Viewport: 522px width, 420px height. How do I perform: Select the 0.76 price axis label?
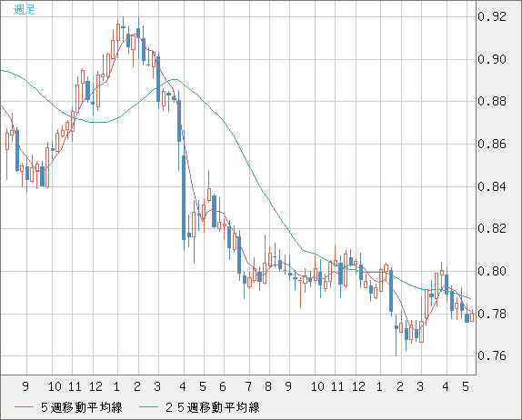[x=492, y=355]
